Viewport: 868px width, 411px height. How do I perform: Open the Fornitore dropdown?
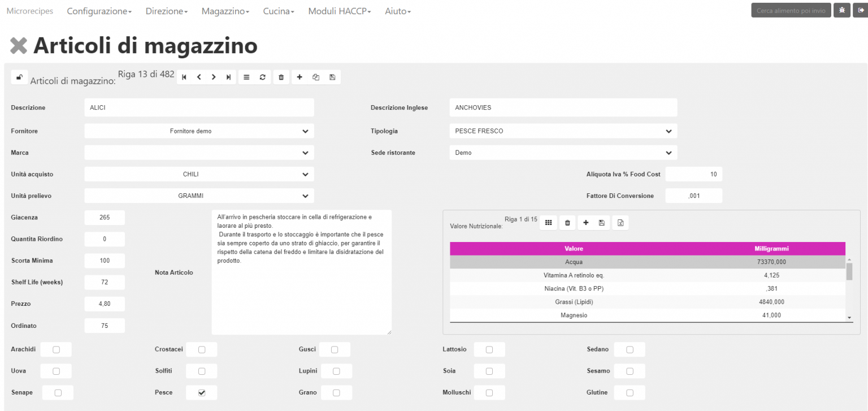[199, 131]
